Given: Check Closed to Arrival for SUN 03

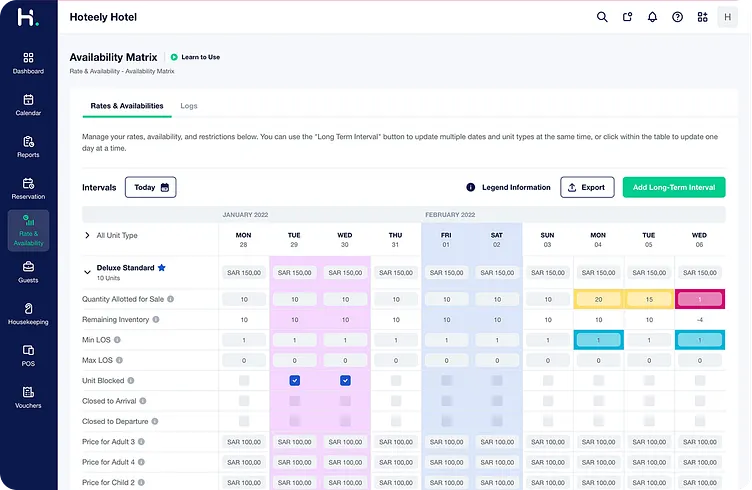Looking at the screenshot, I should pyautogui.click(x=548, y=401).
